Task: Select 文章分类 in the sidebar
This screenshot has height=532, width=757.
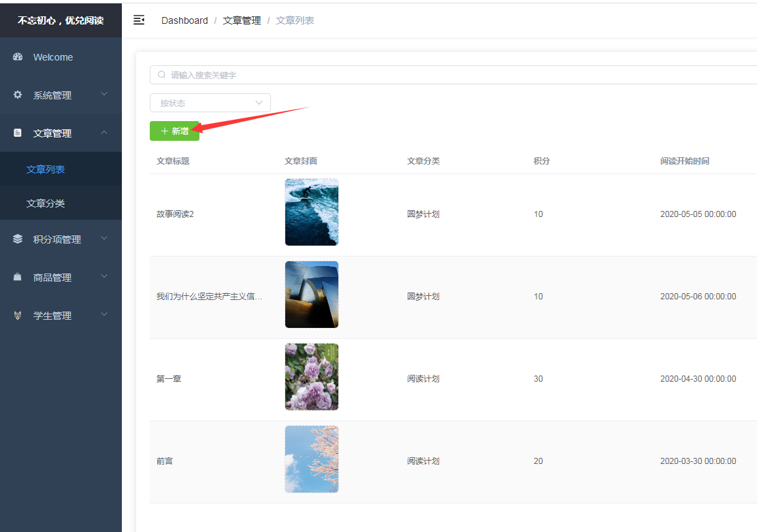Action: click(61, 203)
